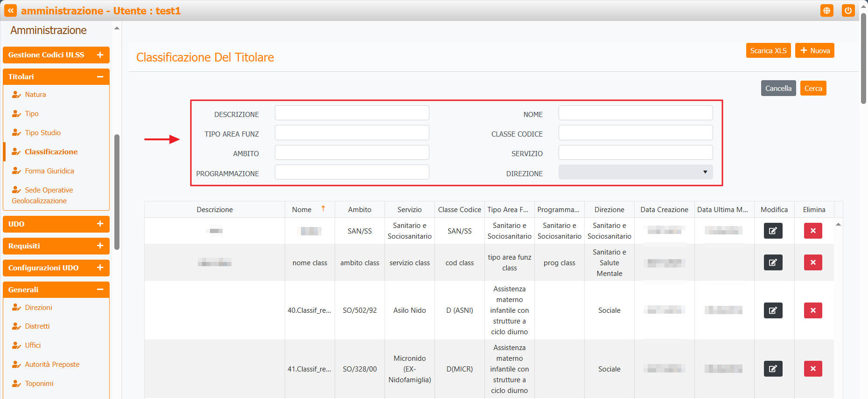
Task: Click red delete icon for Micronido row
Action: (812, 369)
